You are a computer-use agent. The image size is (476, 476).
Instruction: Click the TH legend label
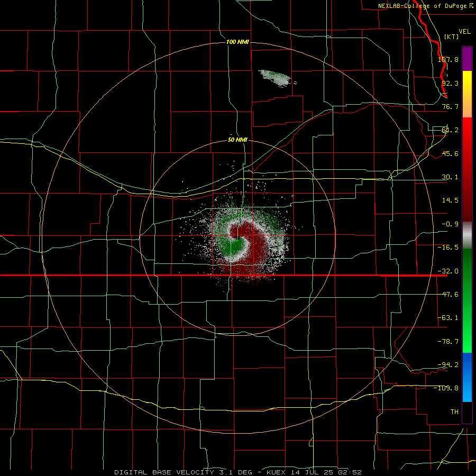454,411
